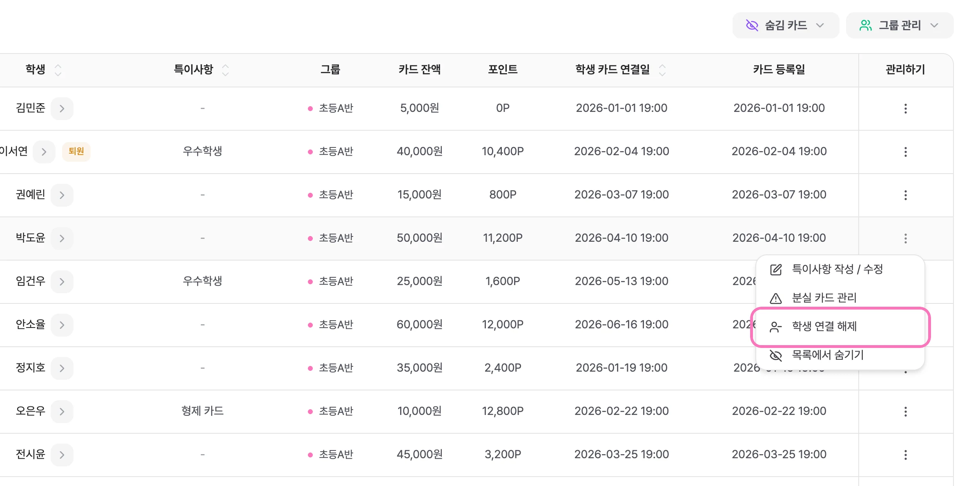Expand 박도윤 student details chevron
980x486 pixels.
click(62, 239)
